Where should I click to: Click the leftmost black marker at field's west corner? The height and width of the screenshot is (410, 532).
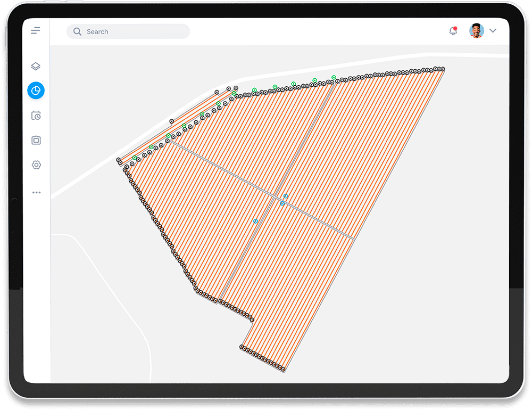click(119, 160)
